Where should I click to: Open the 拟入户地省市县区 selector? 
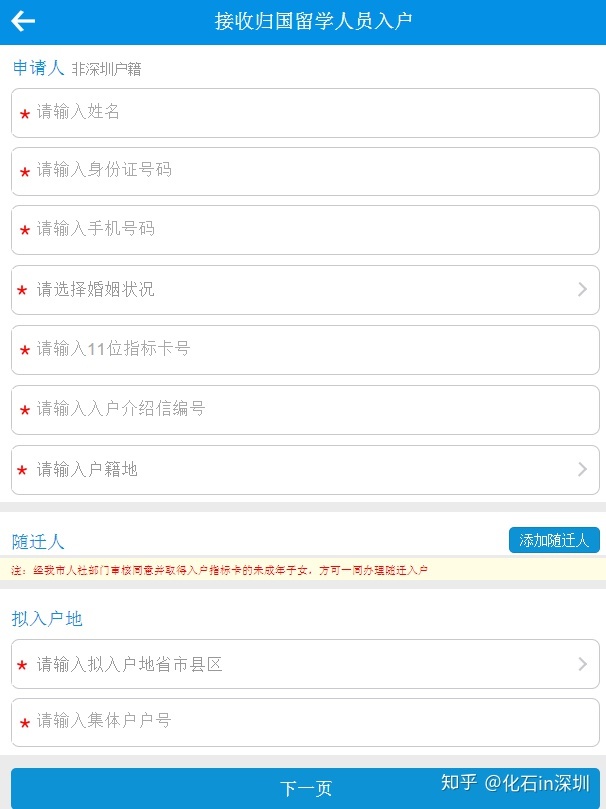click(x=305, y=664)
